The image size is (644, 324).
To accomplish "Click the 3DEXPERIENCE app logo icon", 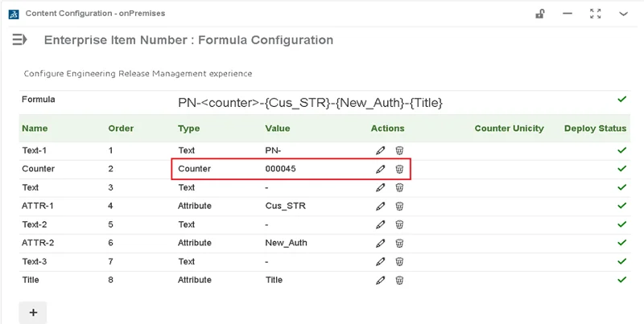I will point(14,14).
